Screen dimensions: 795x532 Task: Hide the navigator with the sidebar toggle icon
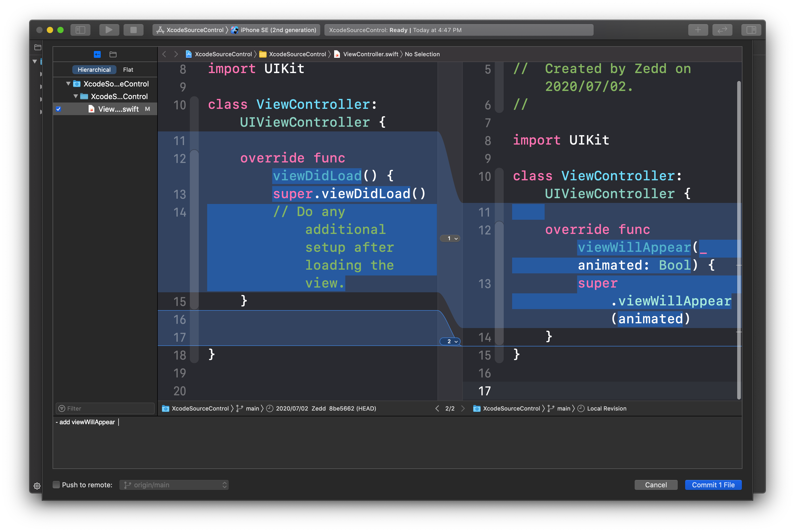click(80, 30)
